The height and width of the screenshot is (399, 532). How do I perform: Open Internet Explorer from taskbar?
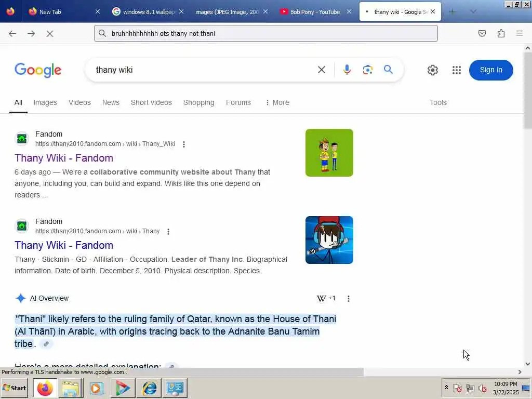[x=149, y=388]
